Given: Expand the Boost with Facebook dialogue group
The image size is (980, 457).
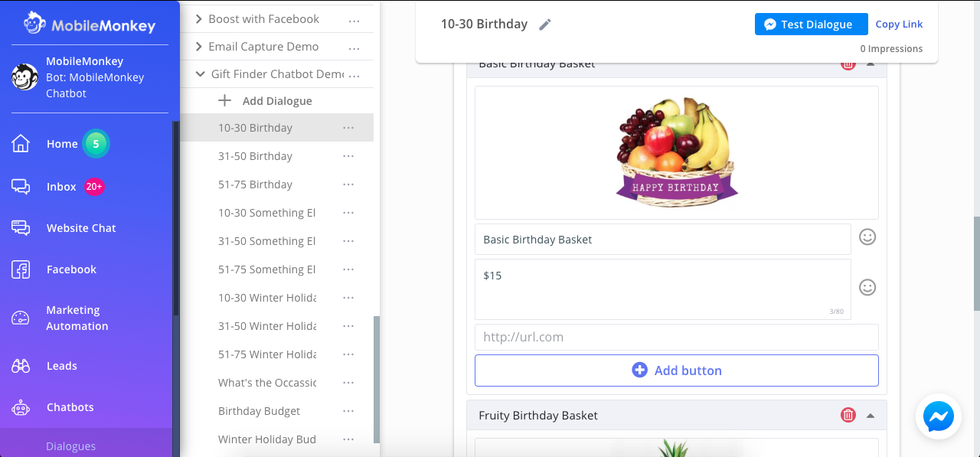Looking at the screenshot, I should point(199,18).
